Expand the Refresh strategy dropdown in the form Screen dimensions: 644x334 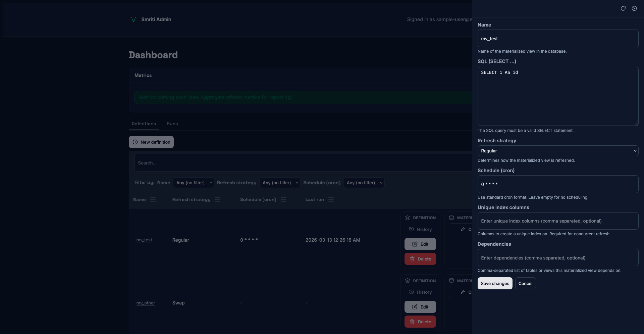557,151
